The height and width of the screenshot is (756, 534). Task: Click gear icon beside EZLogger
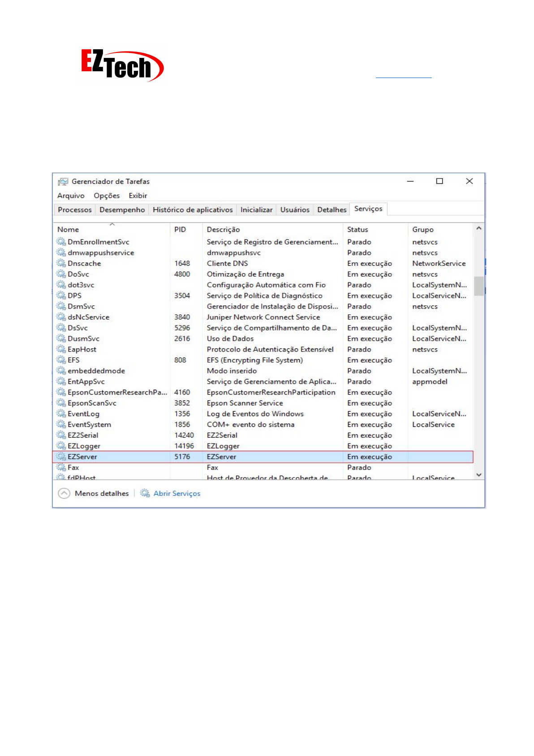pyautogui.click(x=61, y=446)
